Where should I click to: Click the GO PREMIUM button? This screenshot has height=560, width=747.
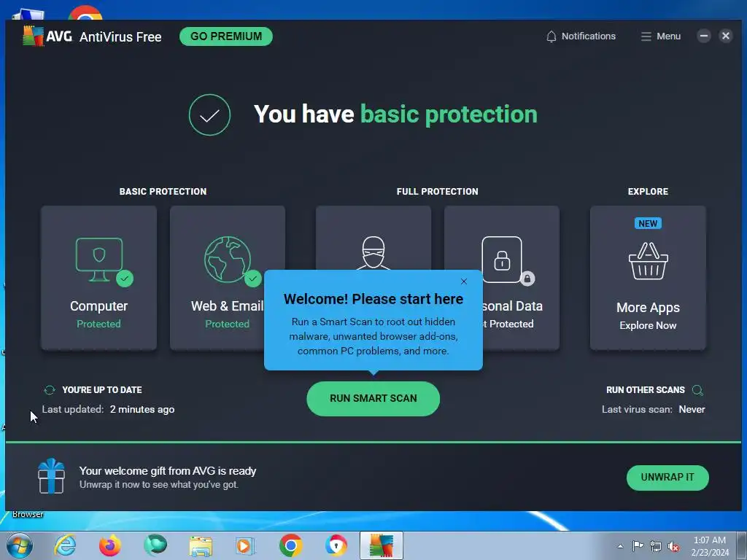tap(226, 36)
